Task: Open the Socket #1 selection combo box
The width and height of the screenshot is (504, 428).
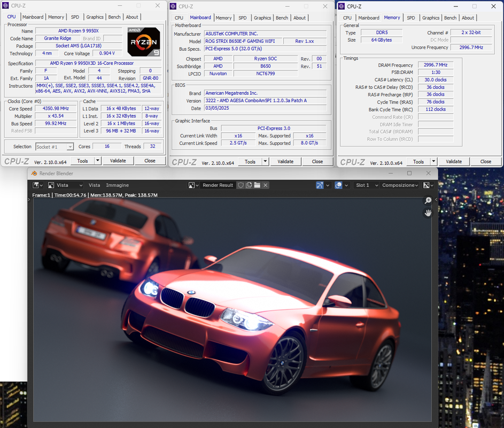Action: click(x=55, y=147)
